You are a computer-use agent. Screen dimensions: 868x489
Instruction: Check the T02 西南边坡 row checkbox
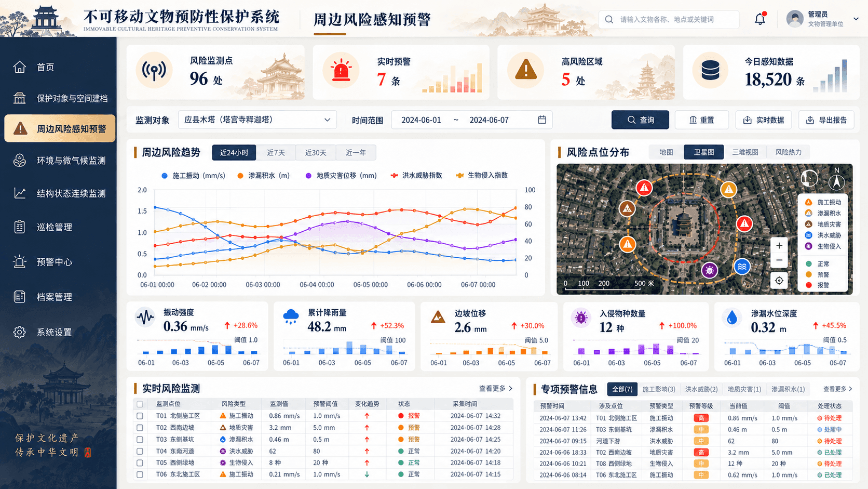[x=140, y=428]
